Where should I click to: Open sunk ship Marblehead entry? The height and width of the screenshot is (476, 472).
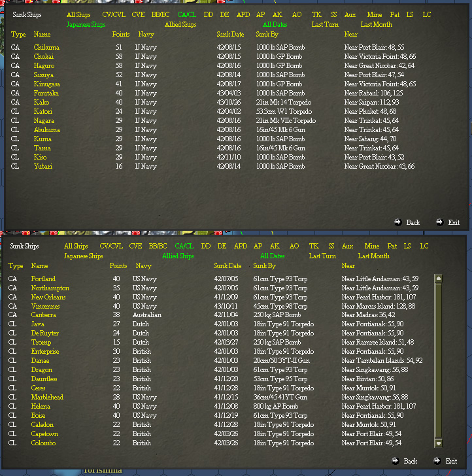(47, 397)
